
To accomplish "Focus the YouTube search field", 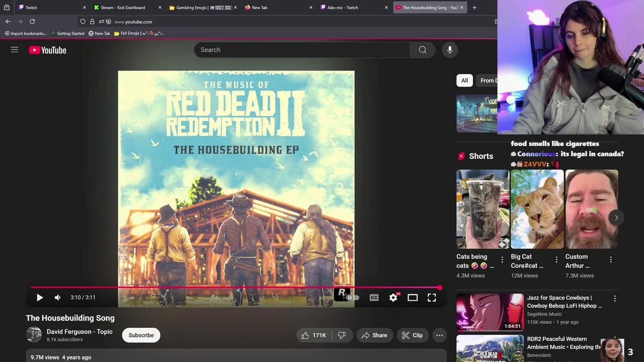I will click(302, 50).
